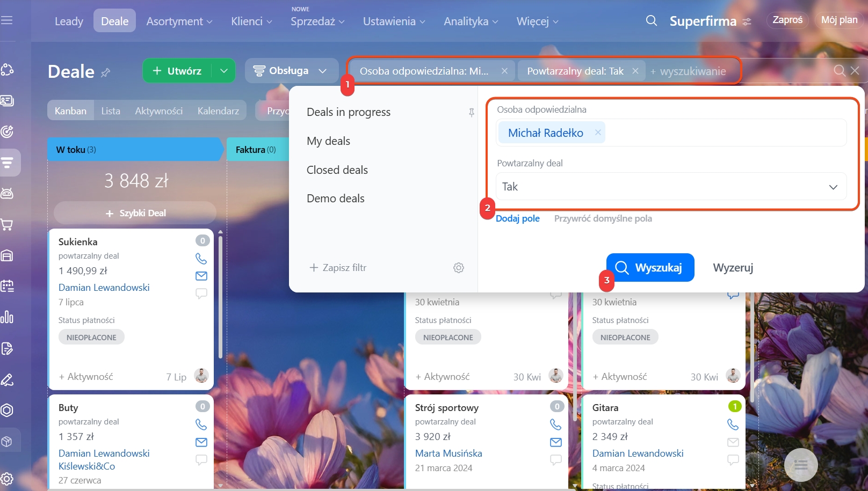The image size is (868, 491).
Task: Open the floating list menu button
Action: [x=801, y=465]
